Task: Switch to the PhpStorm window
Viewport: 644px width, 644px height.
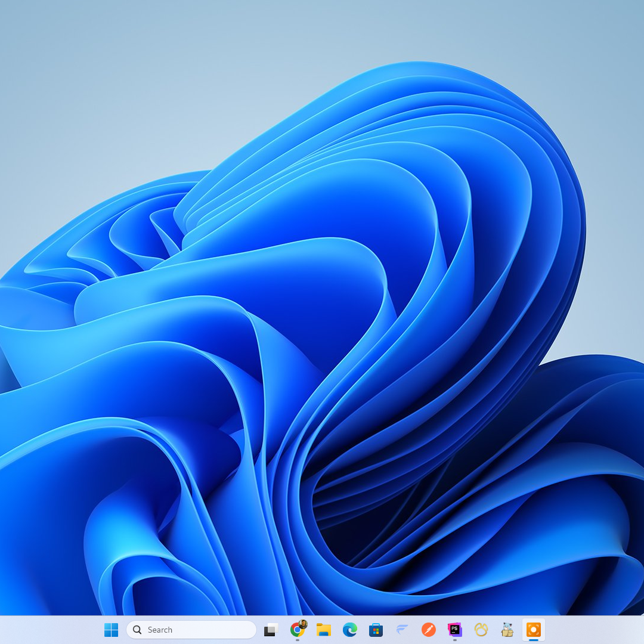Action: 455,630
